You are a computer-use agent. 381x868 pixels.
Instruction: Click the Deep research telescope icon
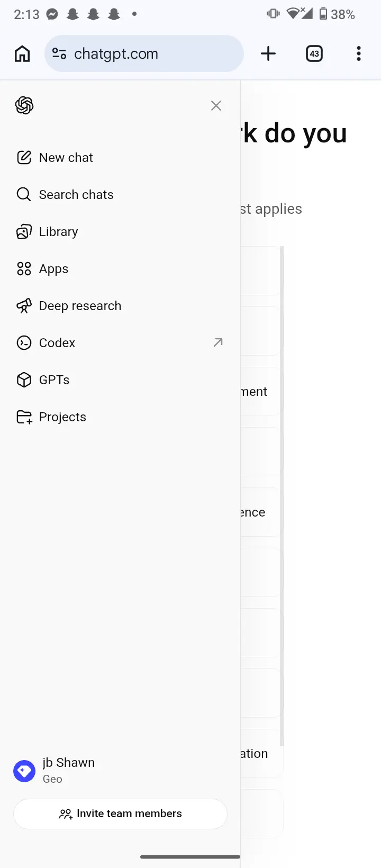tap(24, 305)
